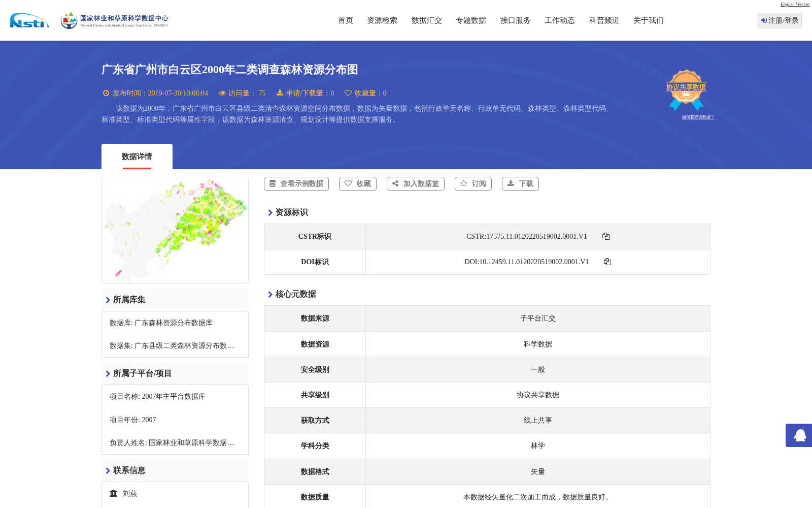
Task: Open the 工作动态 menu item
Action: pos(560,20)
